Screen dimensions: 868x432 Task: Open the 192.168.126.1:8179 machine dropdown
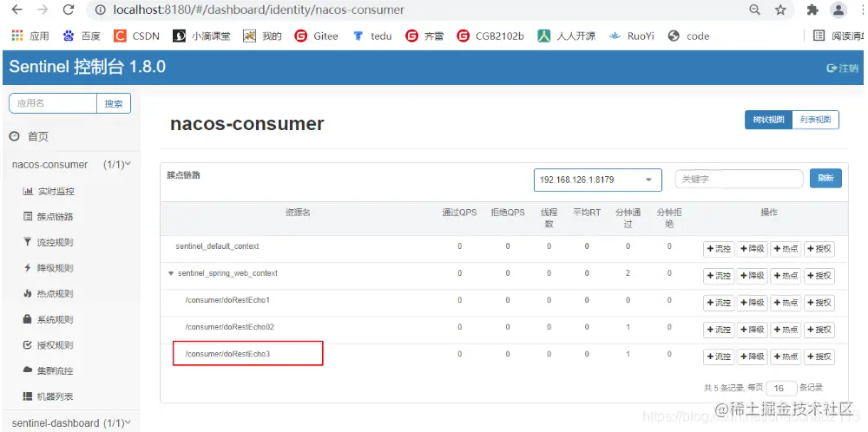[598, 180]
